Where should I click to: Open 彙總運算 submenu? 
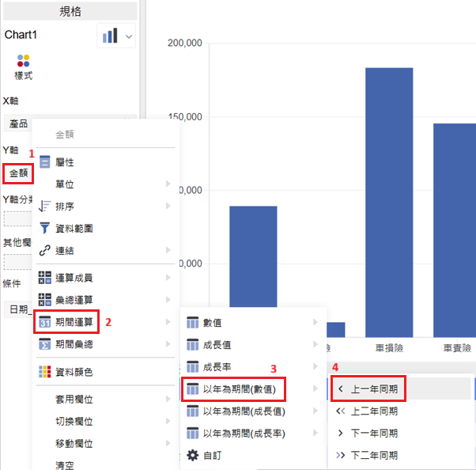click(x=74, y=300)
